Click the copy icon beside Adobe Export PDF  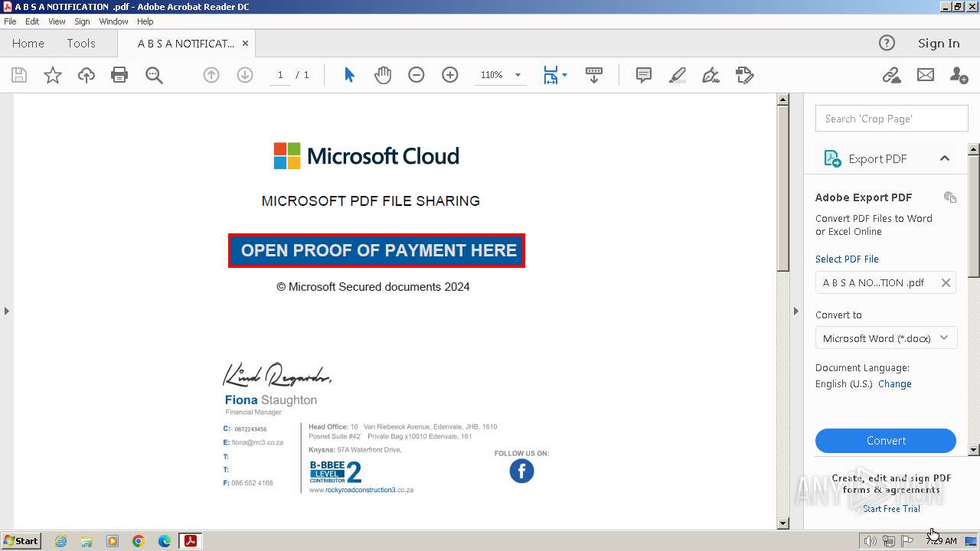point(950,197)
